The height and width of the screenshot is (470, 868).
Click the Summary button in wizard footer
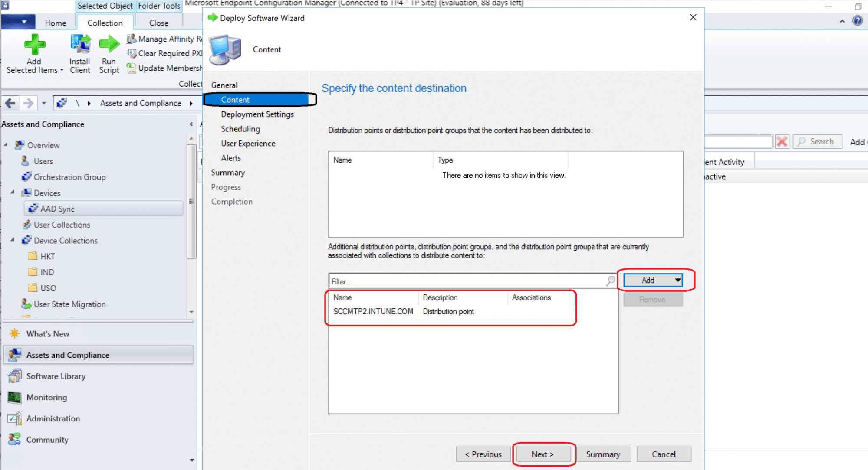click(603, 454)
